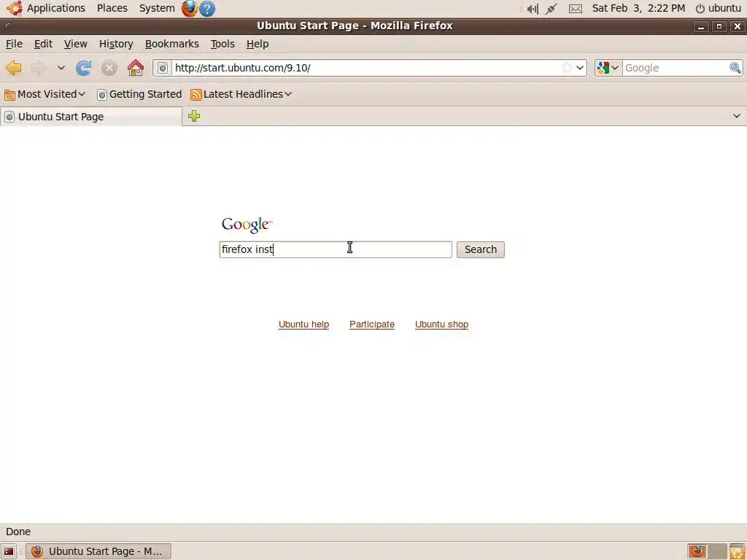Open the System menu in top panel
The height and width of the screenshot is (560, 747).
click(157, 8)
